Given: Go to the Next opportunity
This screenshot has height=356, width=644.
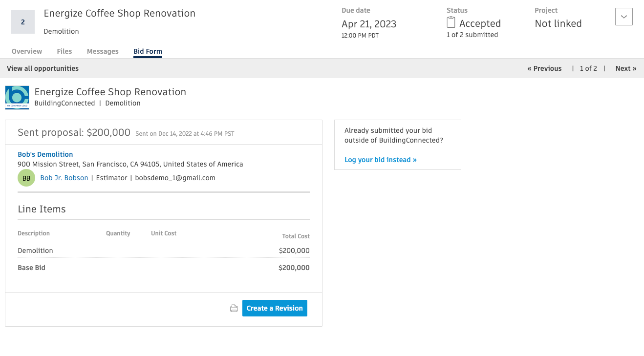Looking at the screenshot, I should (625, 68).
